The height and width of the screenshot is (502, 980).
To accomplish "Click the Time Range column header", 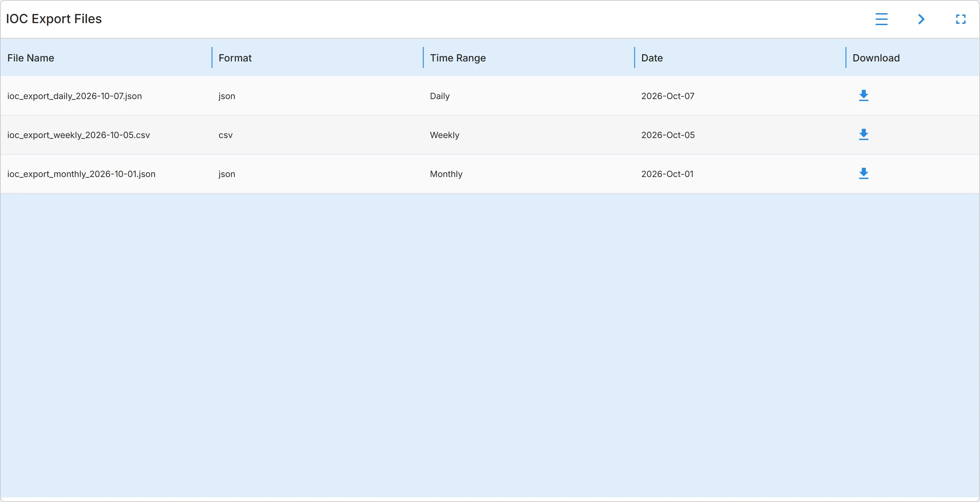I will tap(458, 58).
